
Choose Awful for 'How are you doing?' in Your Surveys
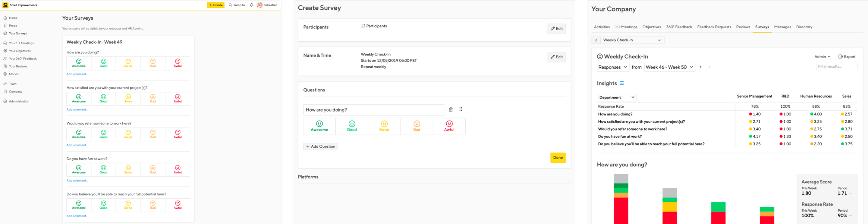178,63
